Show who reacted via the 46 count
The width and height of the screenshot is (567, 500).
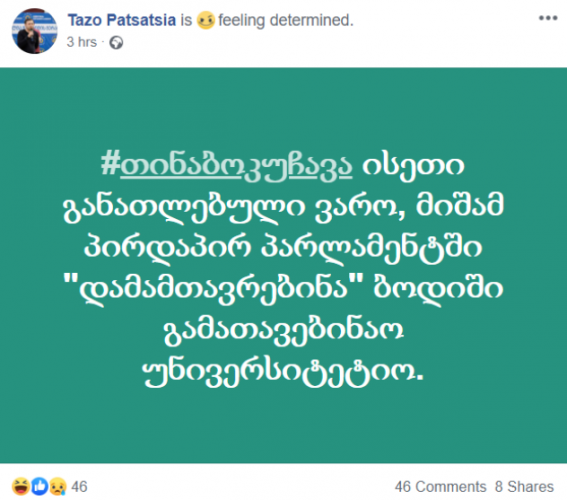coord(79,487)
